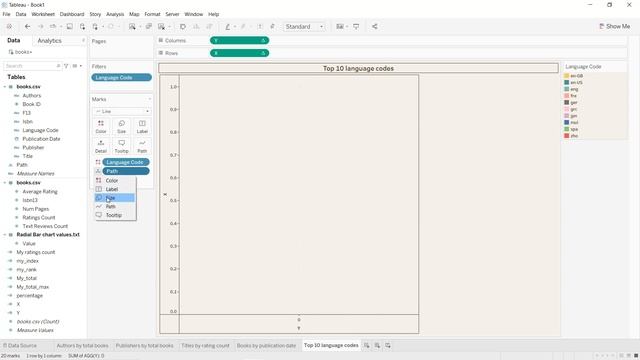Click the Add new data source icon
The height and width of the screenshot is (360, 640).
[82, 27]
